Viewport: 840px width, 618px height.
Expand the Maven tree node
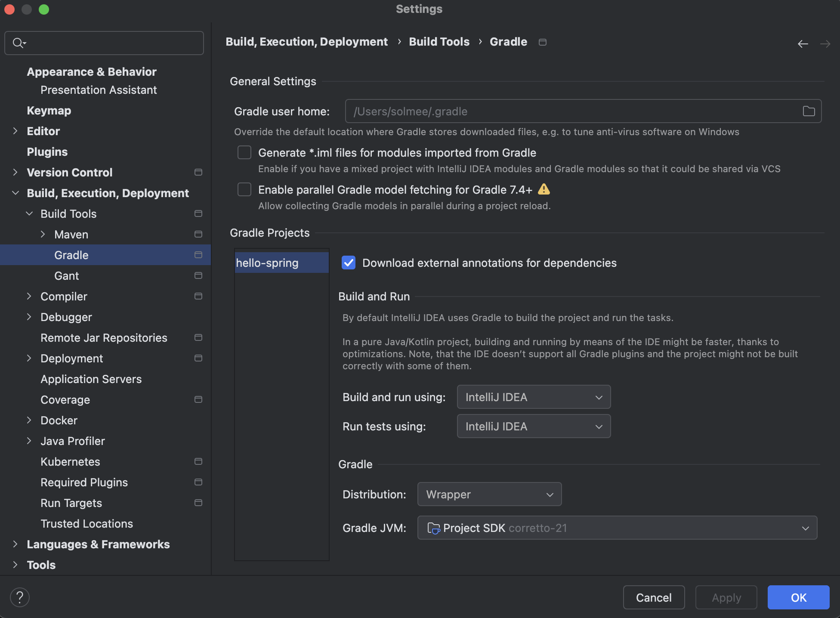43,234
